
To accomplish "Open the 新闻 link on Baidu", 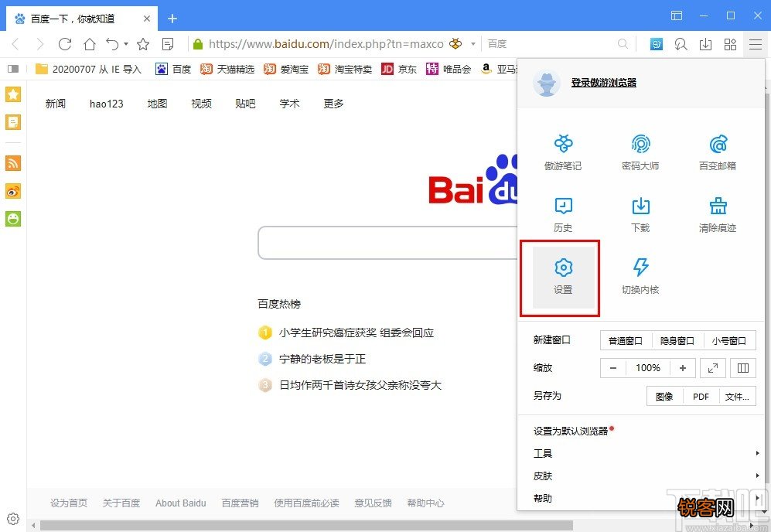I will tap(55, 104).
